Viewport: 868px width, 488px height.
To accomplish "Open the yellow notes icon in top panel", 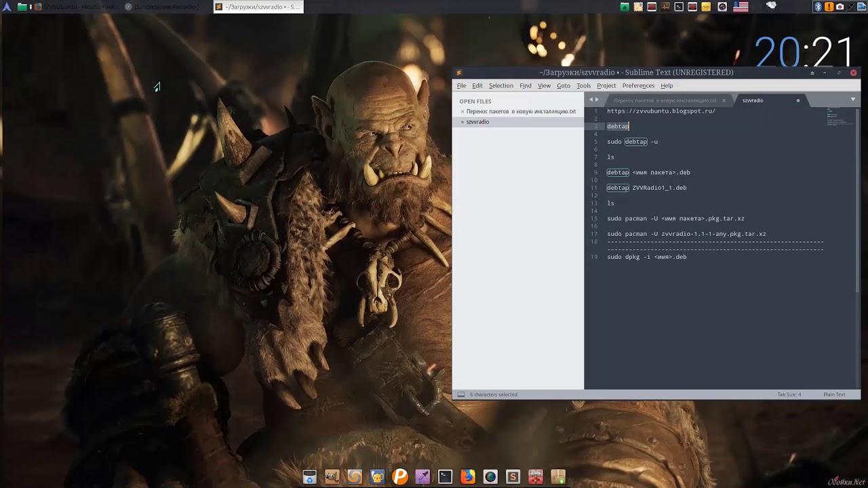I will point(706,7).
